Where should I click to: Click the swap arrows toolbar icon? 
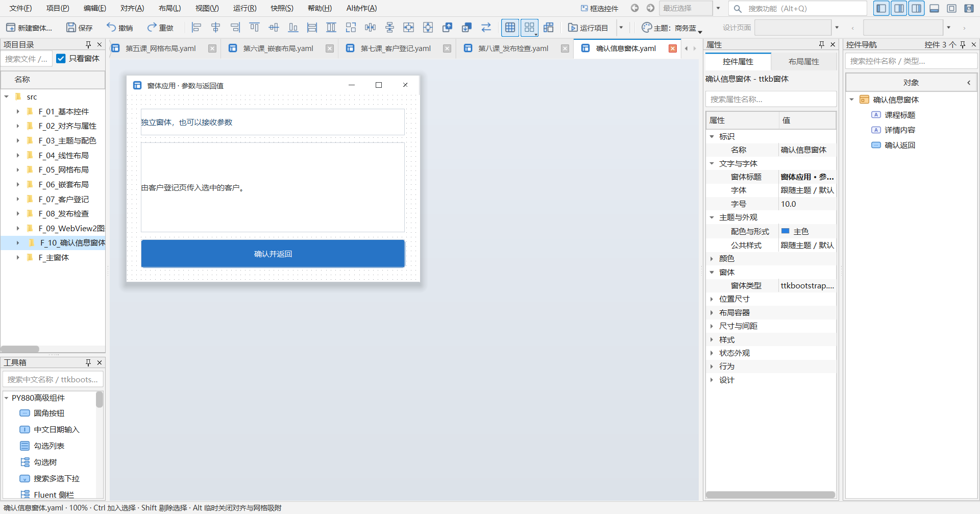coord(486,28)
